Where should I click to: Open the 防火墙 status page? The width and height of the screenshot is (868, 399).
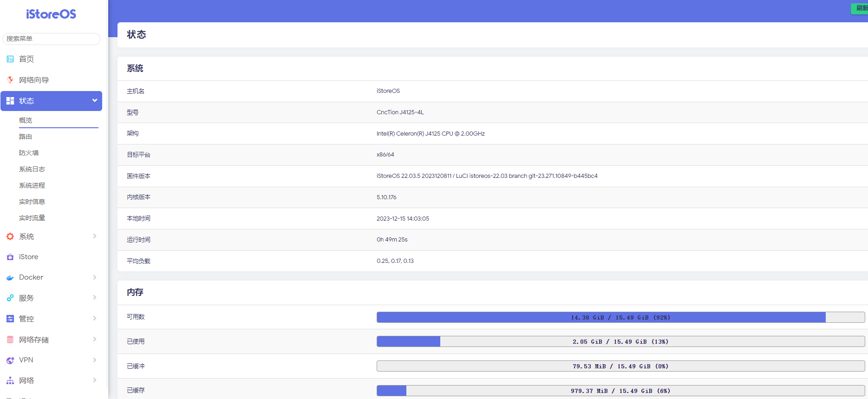pos(29,153)
